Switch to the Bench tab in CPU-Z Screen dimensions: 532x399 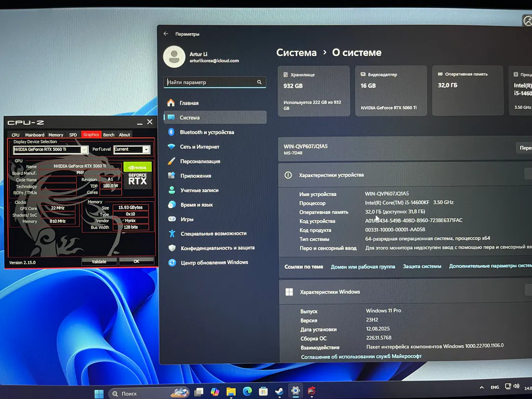(x=108, y=134)
